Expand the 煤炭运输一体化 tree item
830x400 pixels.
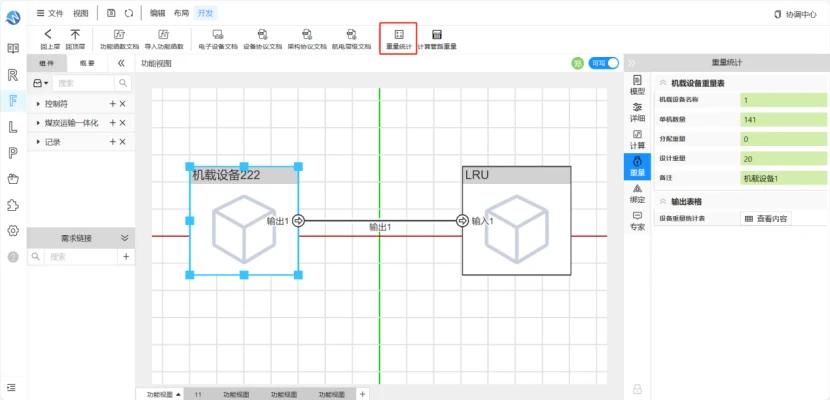tap(38, 123)
